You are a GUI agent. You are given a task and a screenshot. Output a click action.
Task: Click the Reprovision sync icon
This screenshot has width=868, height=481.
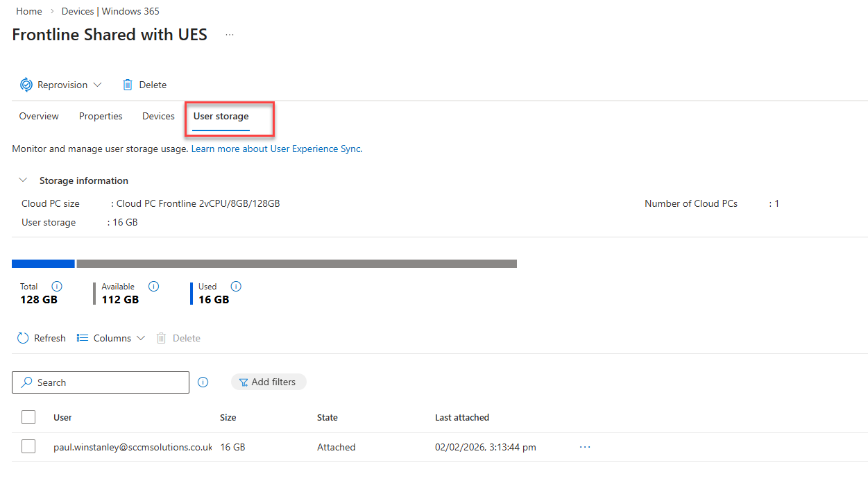tap(26, 85)
